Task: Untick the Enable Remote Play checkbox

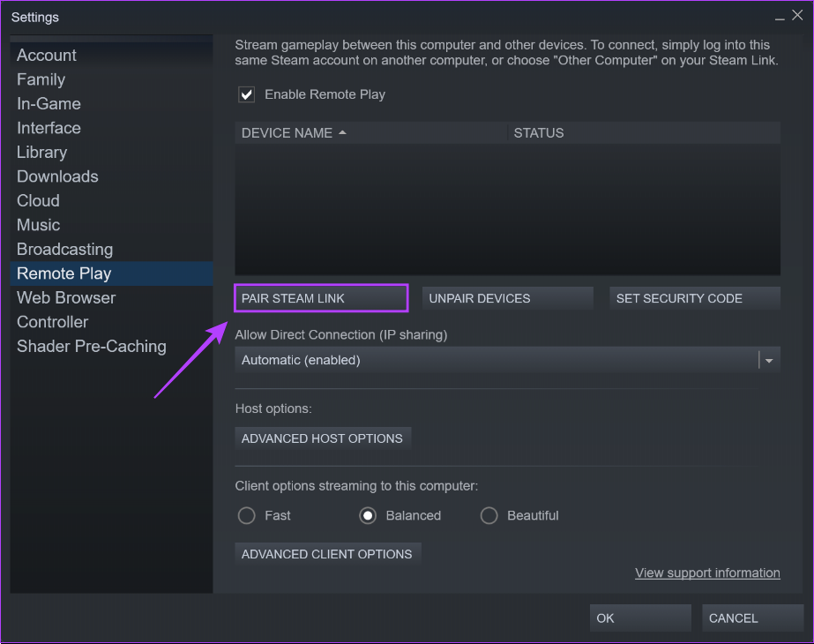Action: (x=247, y=94)
